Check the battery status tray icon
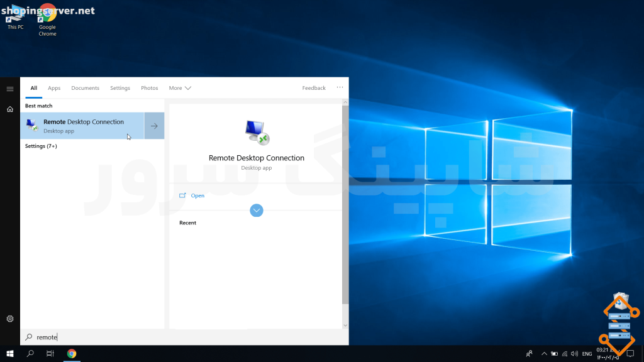 pyautogui.click(x=555, y=354)
